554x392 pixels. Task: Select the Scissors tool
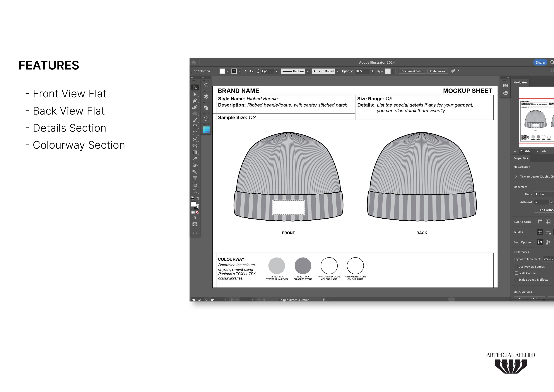195,139
